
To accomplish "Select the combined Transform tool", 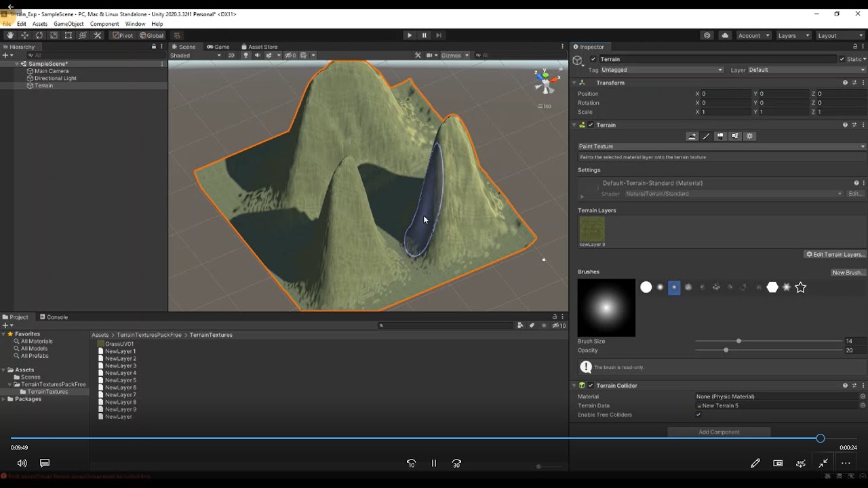I will click(x=83, y=35).
